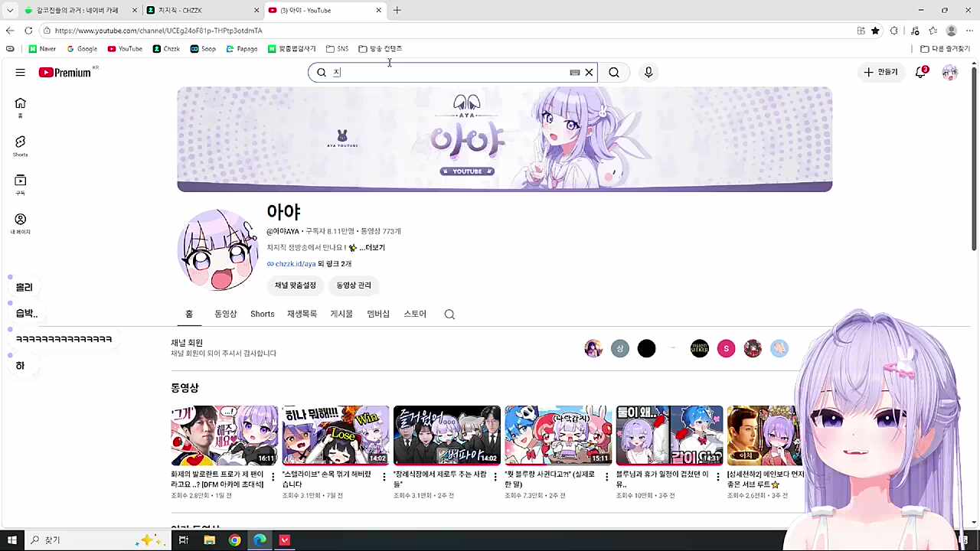Screen dimensions: 980x551
Task: Expand the SNS bookmarks folder
Action: 337,48
